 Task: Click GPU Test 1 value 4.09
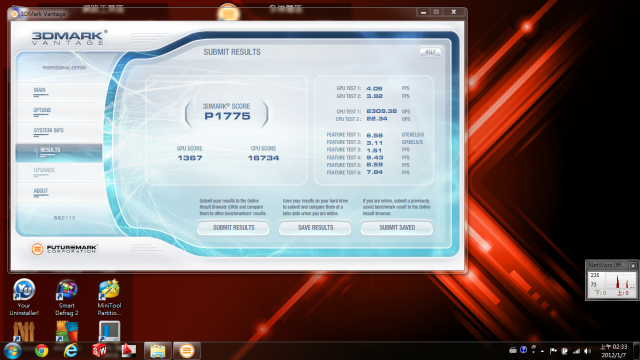tap(374, 88)
